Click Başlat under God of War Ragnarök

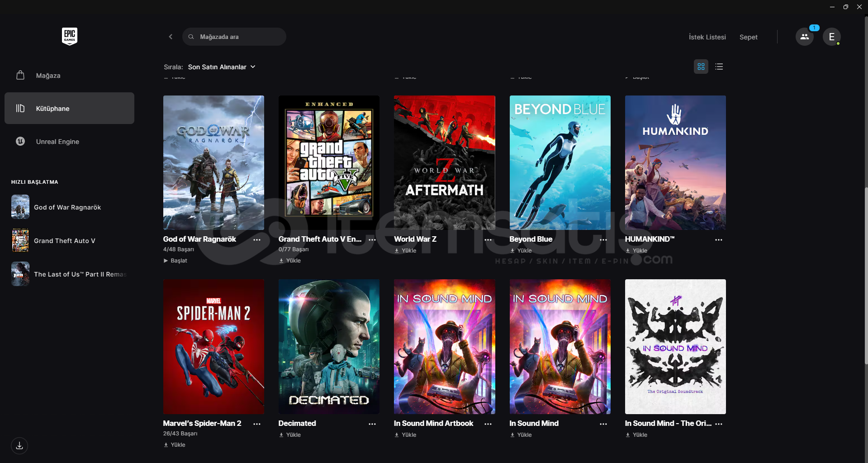point(175,261)
